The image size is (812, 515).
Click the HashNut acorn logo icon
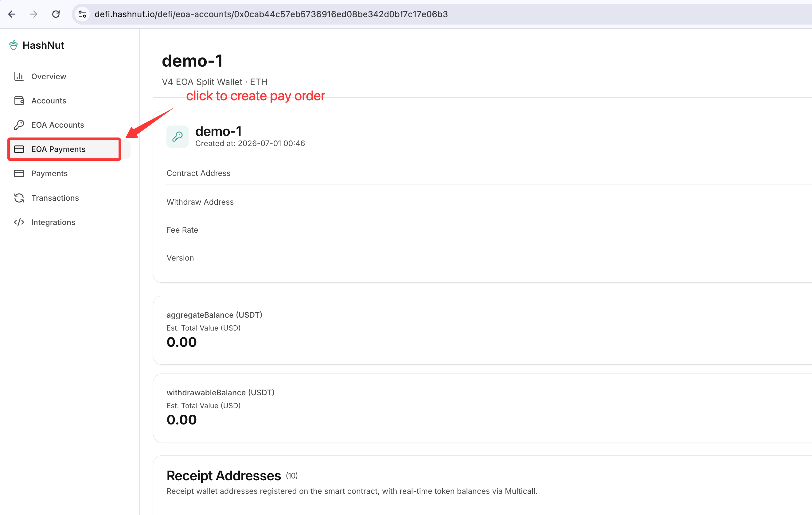click(14, 45)
